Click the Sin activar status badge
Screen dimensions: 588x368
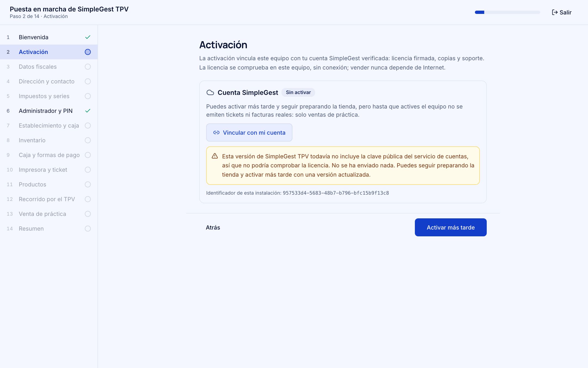(298, 92)
